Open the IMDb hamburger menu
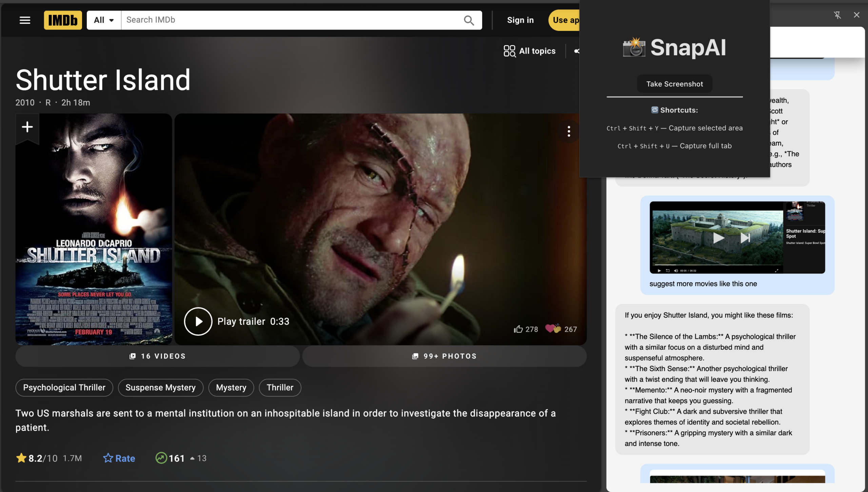The height and width of the screenshot is (492, 868). click(x=25, y=20)
